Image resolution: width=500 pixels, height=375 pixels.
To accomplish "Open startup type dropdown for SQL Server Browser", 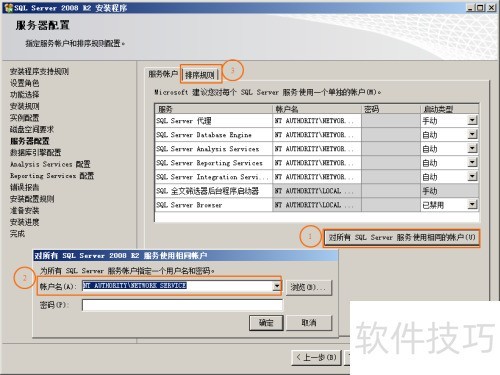I will [472, 204].
